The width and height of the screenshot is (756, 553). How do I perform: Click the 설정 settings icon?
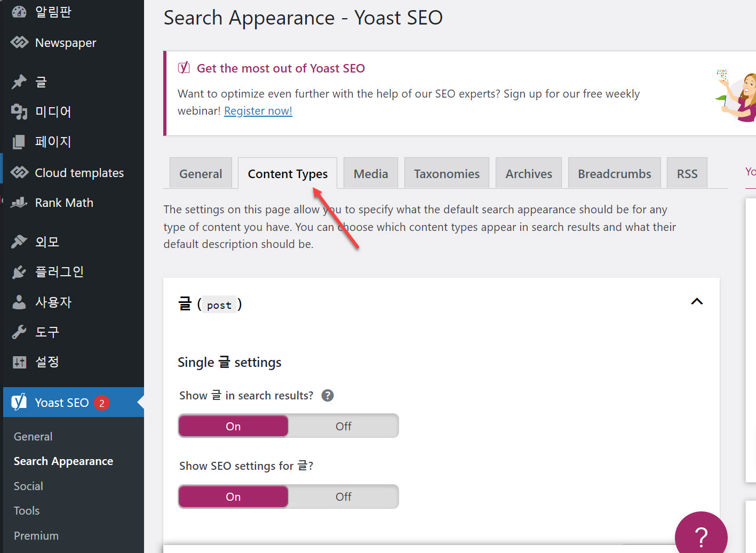[x=19, y=362]
